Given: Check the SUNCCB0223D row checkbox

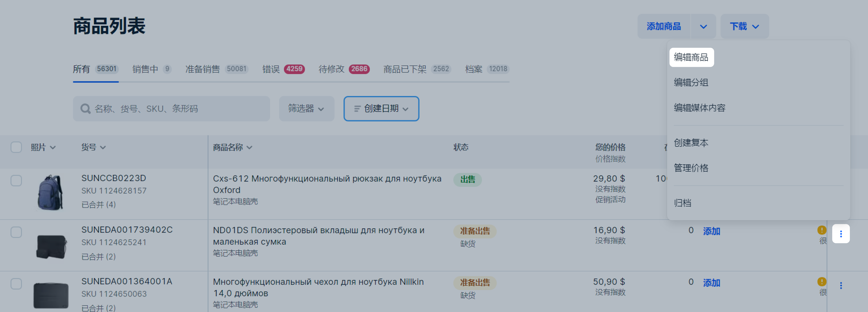Looking at the screenshot, I should coord(16,180).
